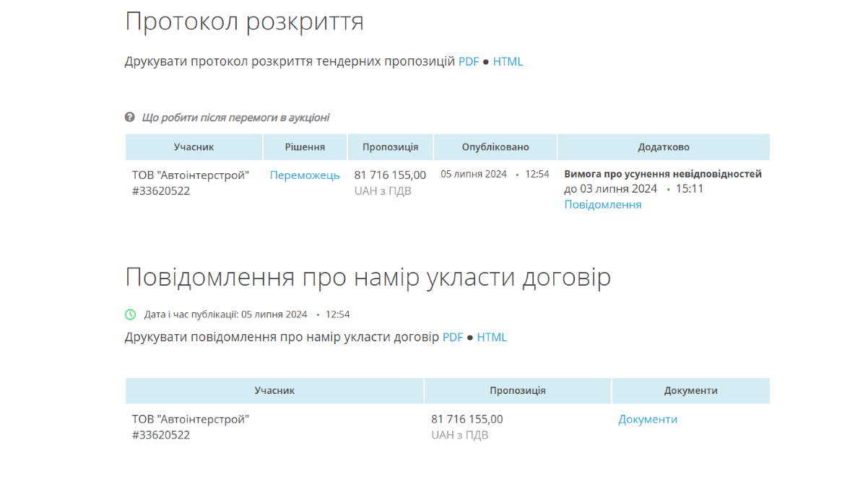
Task: Click the 'Переможець' decision link
Action: [x=305, y=175]
